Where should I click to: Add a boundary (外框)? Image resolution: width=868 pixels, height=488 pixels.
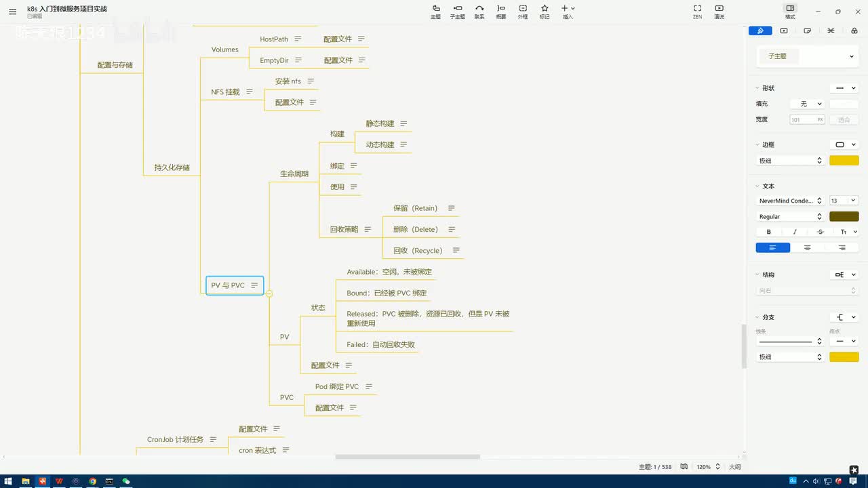(523, 12)
